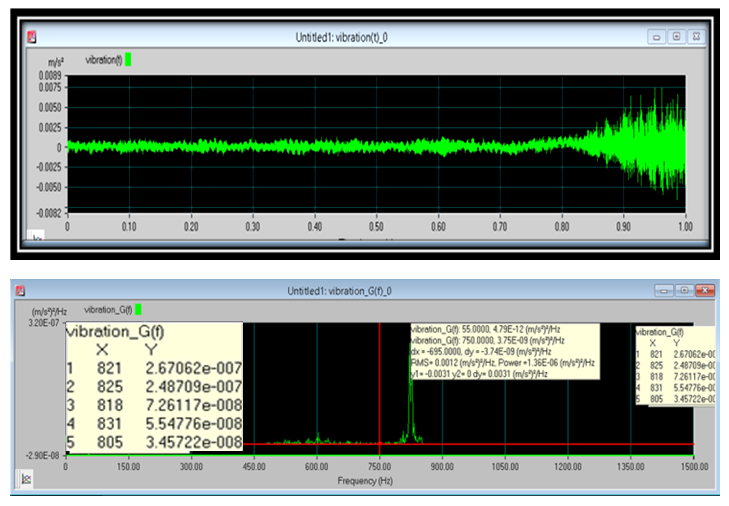Select the vibration_G(f) legend label above spectrum
The image size is (729, 506).
coord(108,310)
